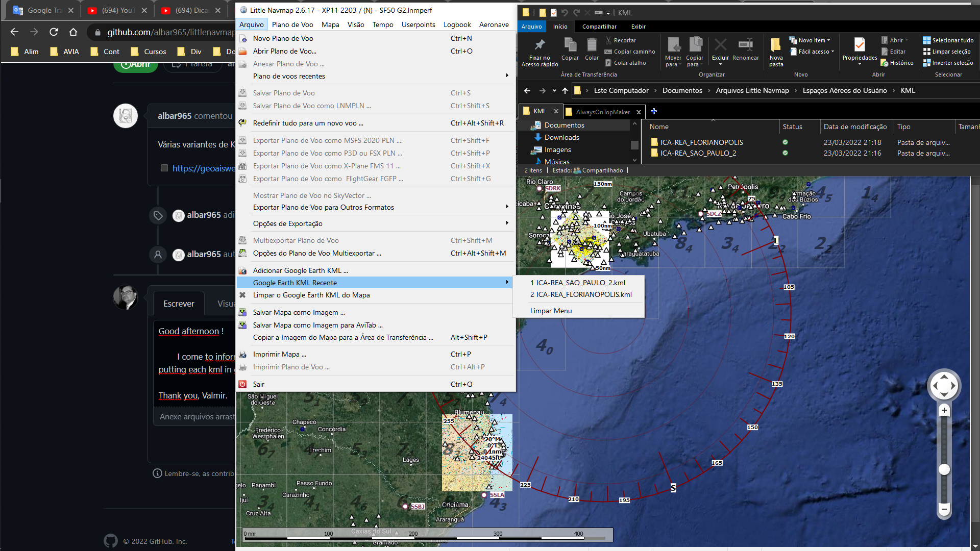980x551 pixels.
Task: Click the Renomear icon in Explorer ribbon
Action: (x=746, y=44)
